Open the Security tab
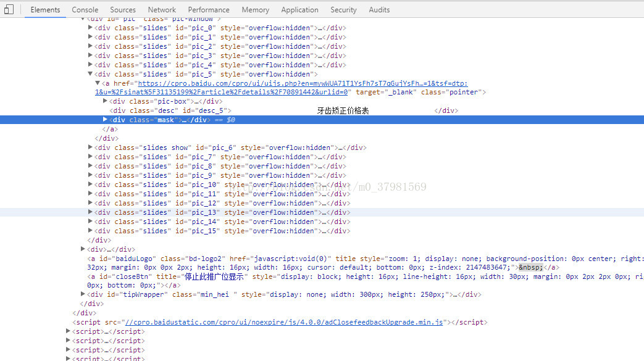The image size is (644, 361). point(343,9)
